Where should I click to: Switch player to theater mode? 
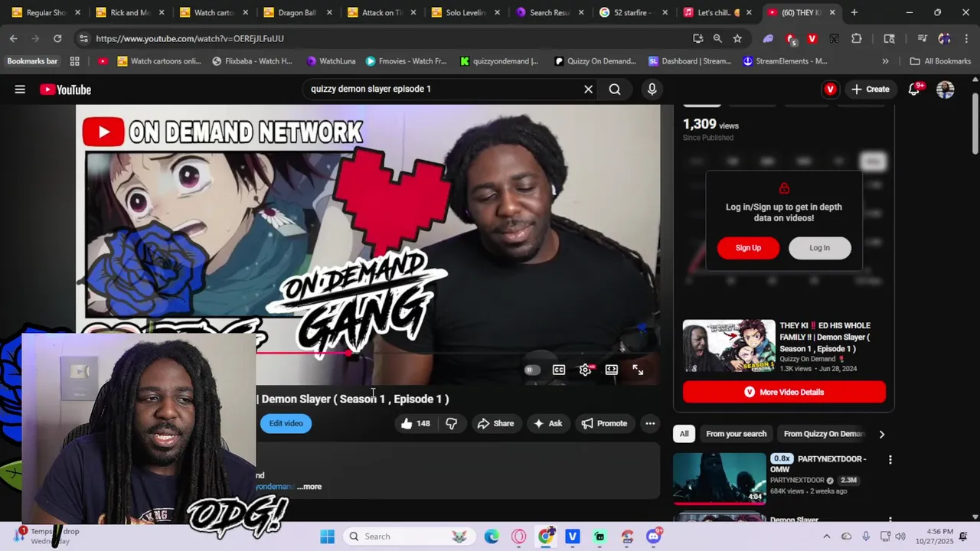(x=611, y=370)
